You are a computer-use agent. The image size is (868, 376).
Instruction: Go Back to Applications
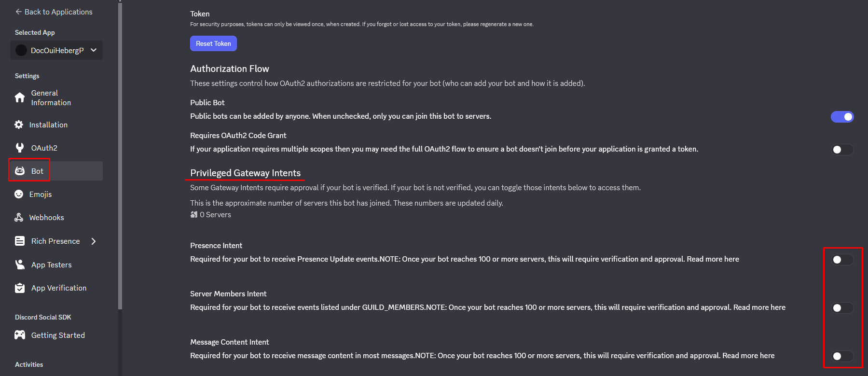click(54, 12)
